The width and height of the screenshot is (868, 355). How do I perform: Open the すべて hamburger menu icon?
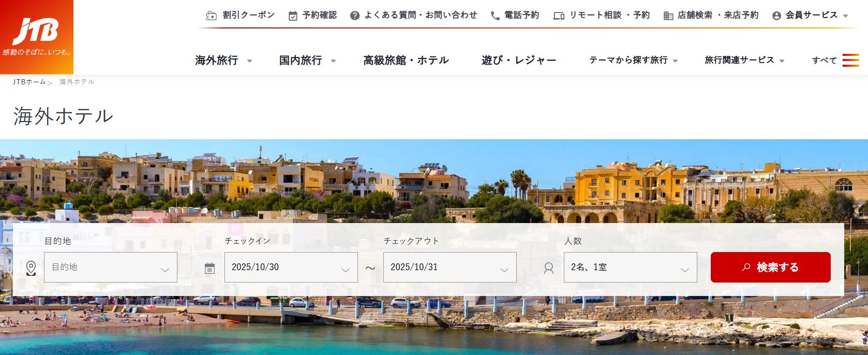850,60
